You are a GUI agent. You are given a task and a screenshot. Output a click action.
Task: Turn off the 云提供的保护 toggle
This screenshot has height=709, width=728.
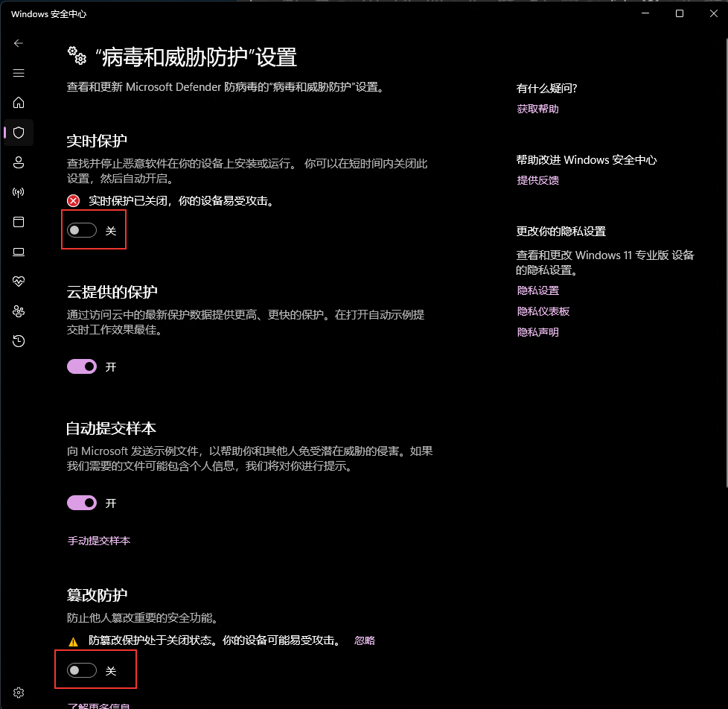click(82, 366)
